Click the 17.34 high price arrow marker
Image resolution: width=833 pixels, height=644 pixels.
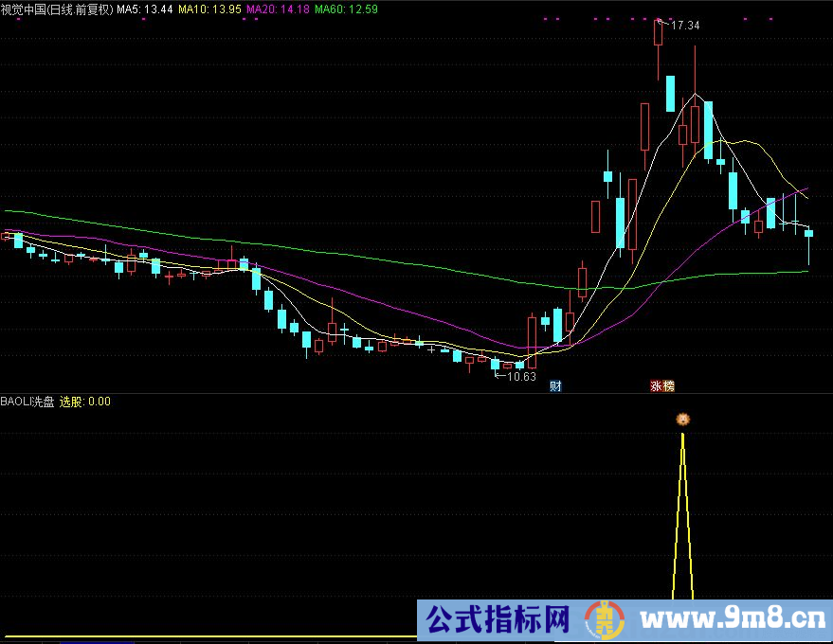(x=679, y=25)
